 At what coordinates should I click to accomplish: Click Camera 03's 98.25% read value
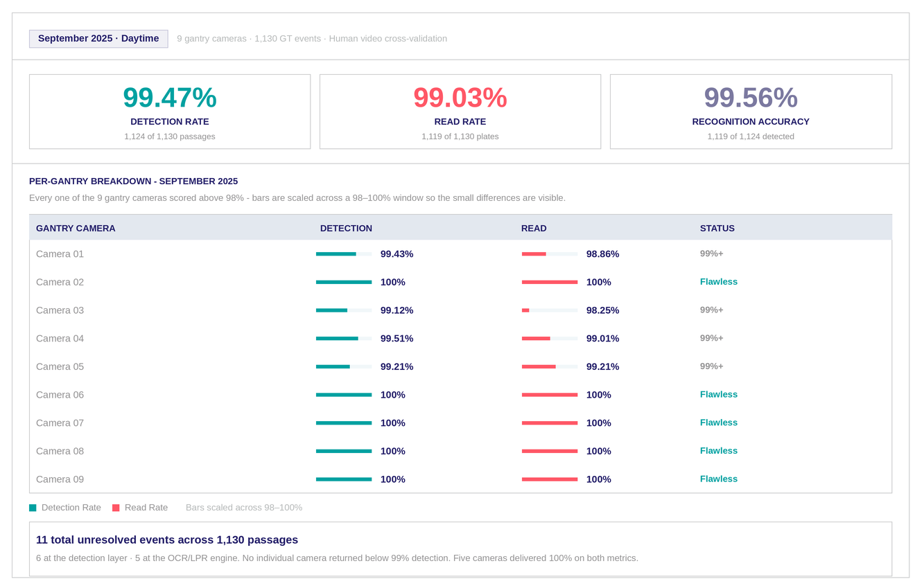click(602, 310)
